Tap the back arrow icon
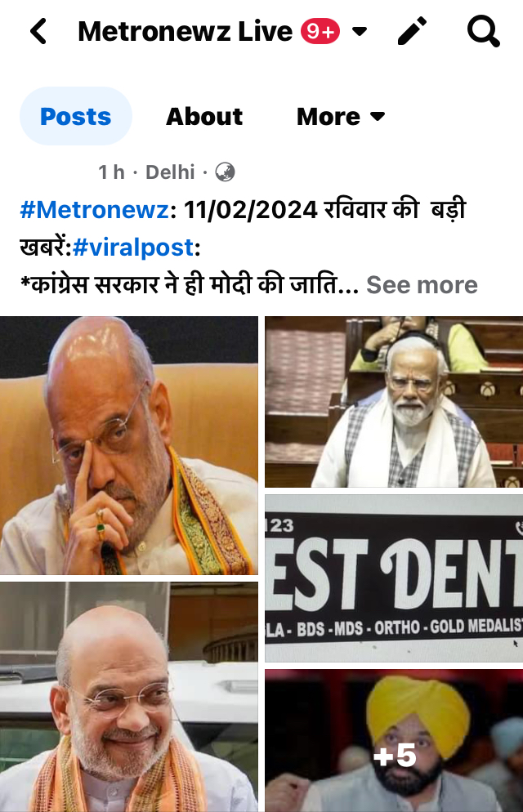Image resolution: width=523 pixels, height=812 pixels. click(38, 32)
